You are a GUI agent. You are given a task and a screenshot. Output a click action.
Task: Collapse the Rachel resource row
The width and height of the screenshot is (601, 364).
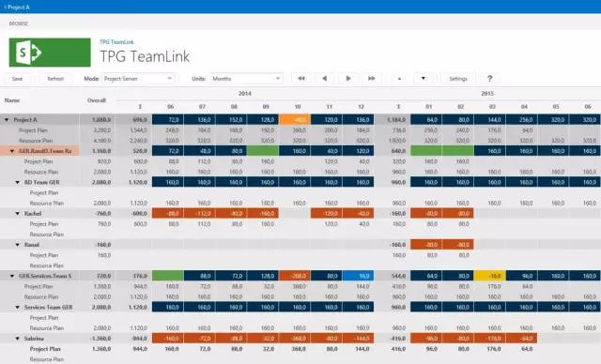pyautogui.click(x=17, y=214)
